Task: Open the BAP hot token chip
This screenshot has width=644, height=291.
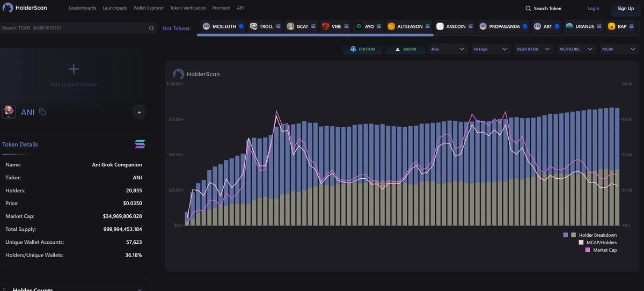Action: coord(621,26)
